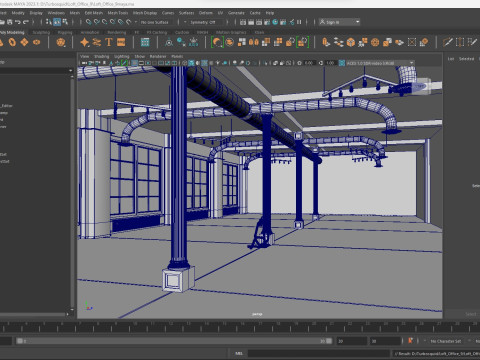The width and height of the screenshot is (480, 360).
Task: Click the Extrude shelf icon
Action: 326,42
